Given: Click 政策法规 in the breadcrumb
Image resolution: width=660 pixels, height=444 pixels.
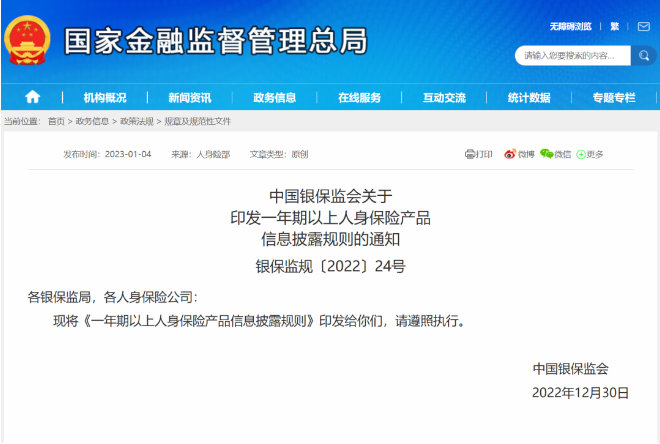Looking at the screenshot, I should (x=137, y=121).
